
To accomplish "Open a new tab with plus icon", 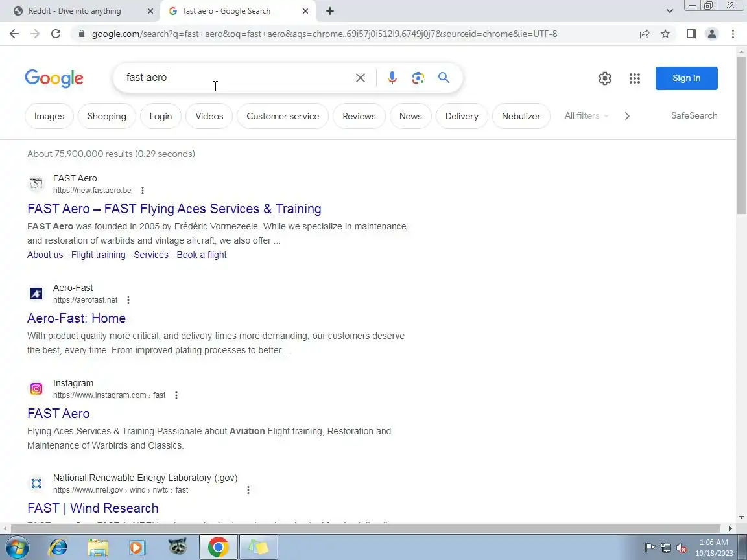I will coord(329,11).
